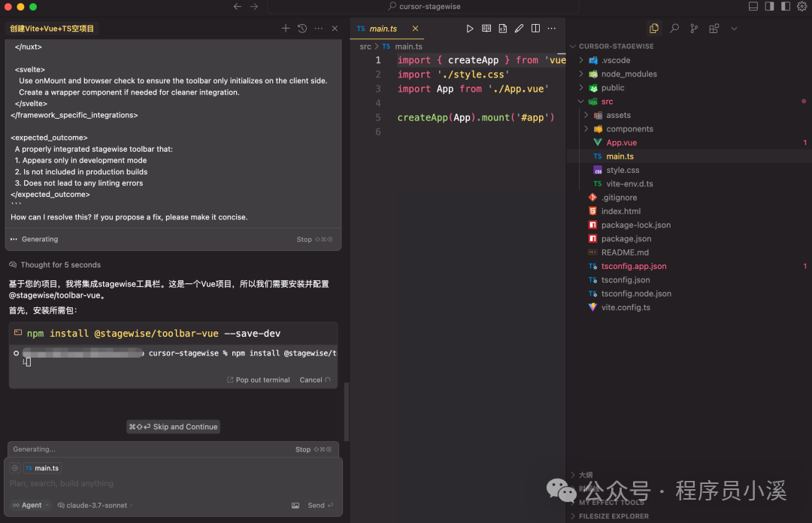The height and width of the screenshot is (523, 812).
Task: Select the 创建Vite+Vue+TS空项目 chat tab
Action: [51, 28]
